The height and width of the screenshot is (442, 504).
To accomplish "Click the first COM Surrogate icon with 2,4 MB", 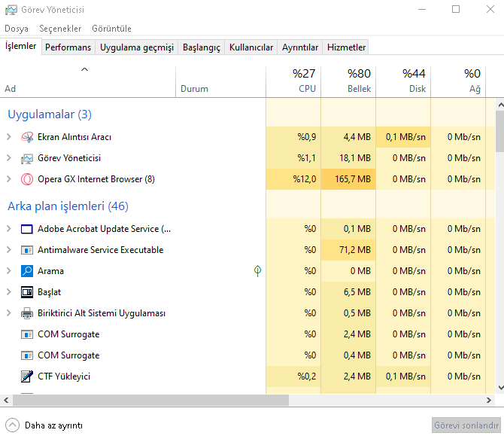I will point(27,334).
